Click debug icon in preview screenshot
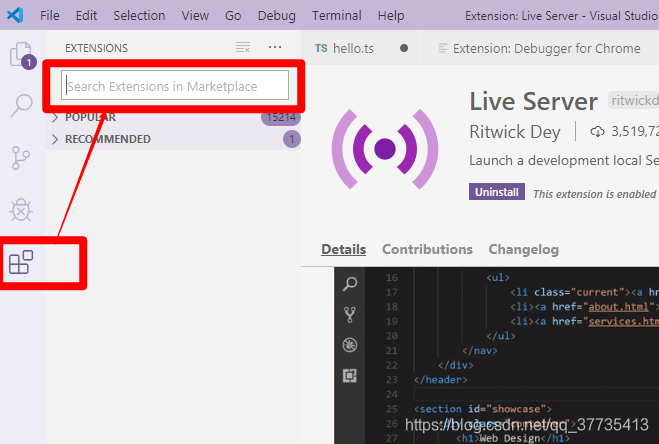This screenshot has width=659, height=444. click(350, 345)
